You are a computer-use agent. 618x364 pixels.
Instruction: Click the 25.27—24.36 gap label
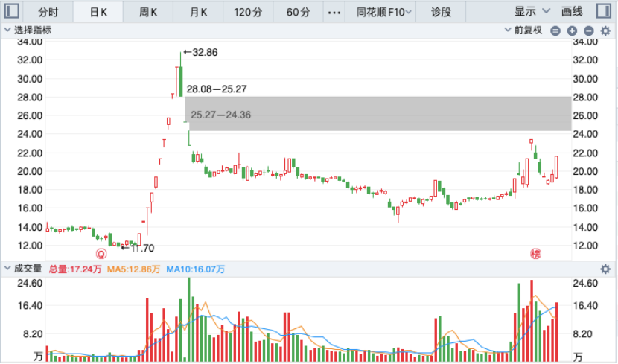point(220,115)
